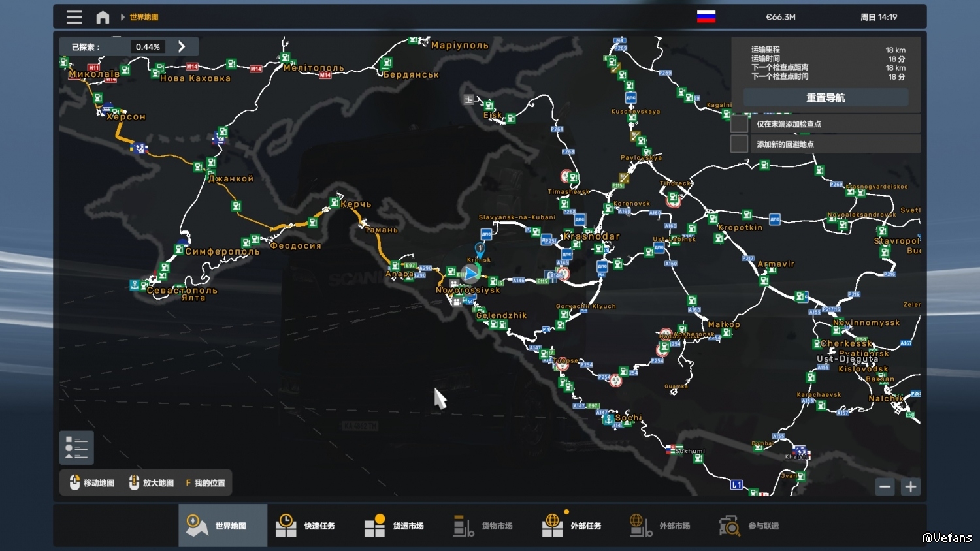This screenshot has width=980, height=551.
Task: Click the Sochi port anchor icon
Action: point(608,418)
